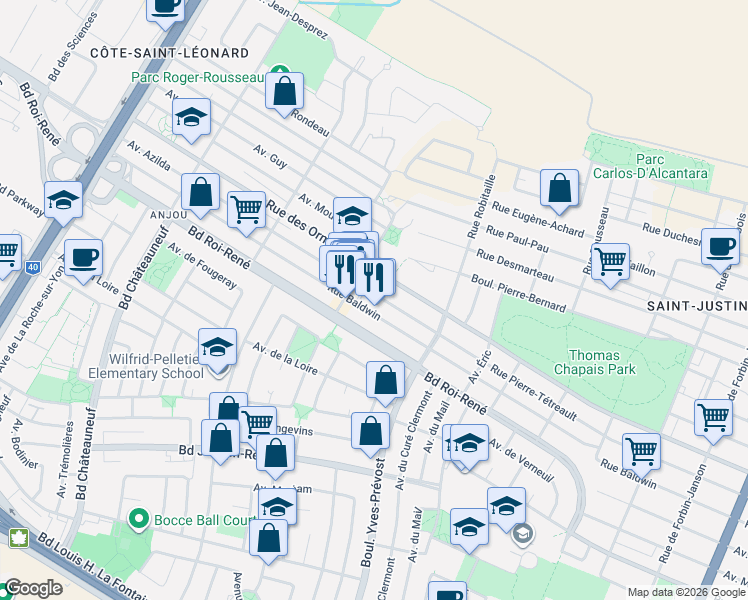Screen dimensions: 748x600
Task: Click the 'Rue de Forbin-Janson' street label
Action: (x=682, y=514)
